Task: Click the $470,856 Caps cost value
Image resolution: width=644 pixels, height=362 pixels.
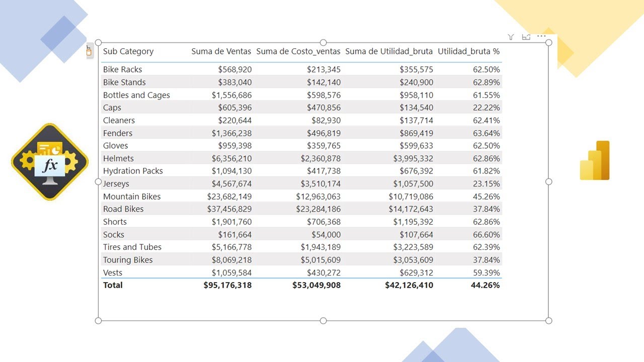Action: [x=324, y=108]
